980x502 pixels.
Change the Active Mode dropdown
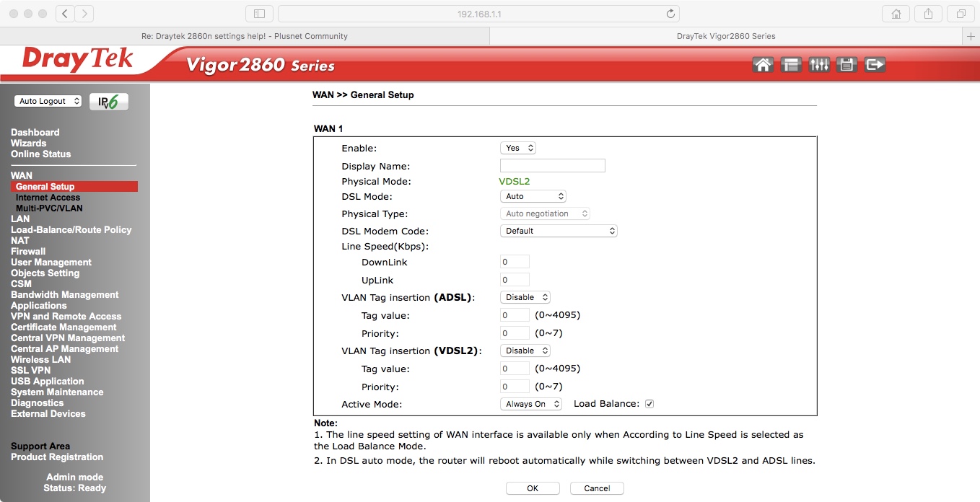[x=531, y=404]
